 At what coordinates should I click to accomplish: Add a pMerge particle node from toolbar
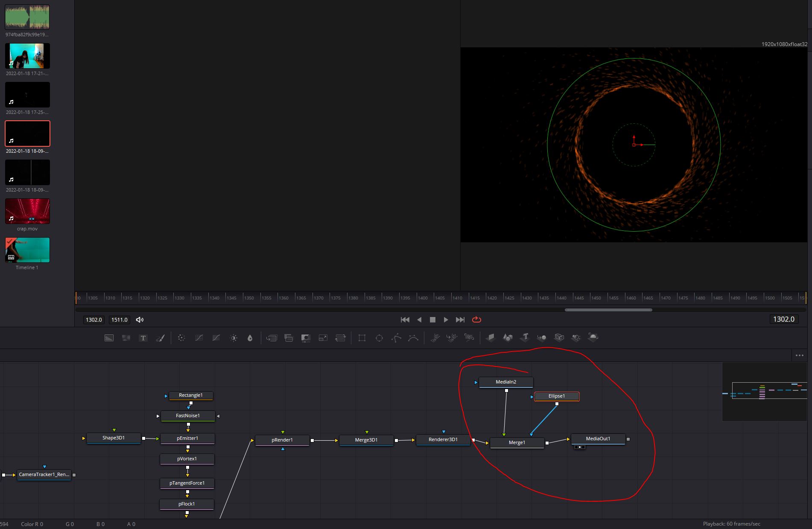pos(452,338)
